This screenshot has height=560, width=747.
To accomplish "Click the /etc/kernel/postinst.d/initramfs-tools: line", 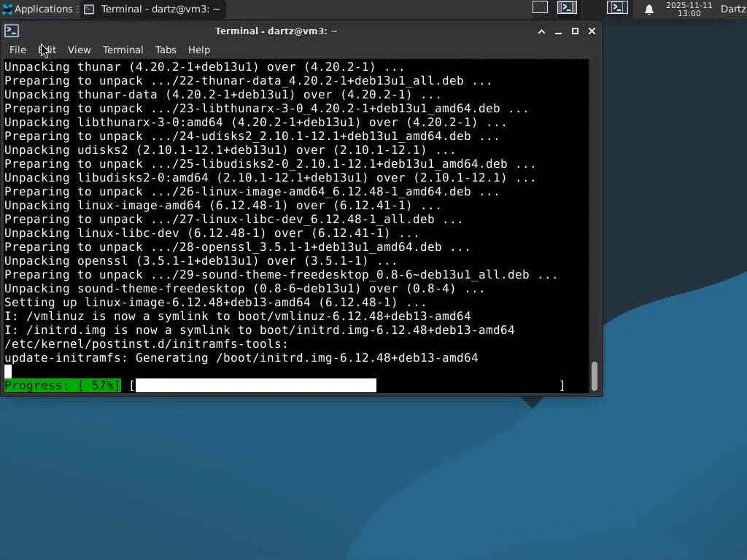I will pos(146,343).
